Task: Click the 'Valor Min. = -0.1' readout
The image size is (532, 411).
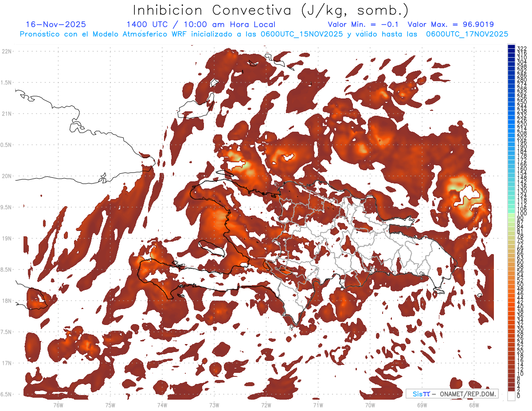Action: tap(364, 24)
